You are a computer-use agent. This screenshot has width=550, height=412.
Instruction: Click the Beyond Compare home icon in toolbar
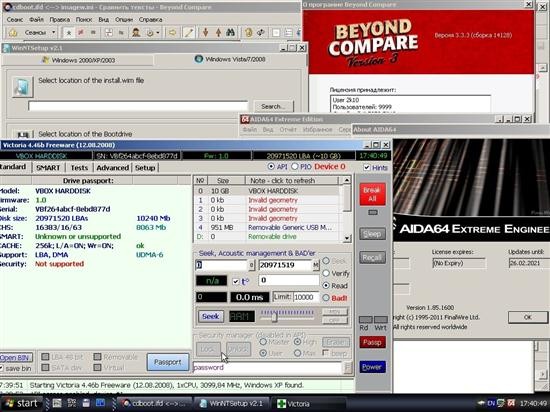click(13, 33)
